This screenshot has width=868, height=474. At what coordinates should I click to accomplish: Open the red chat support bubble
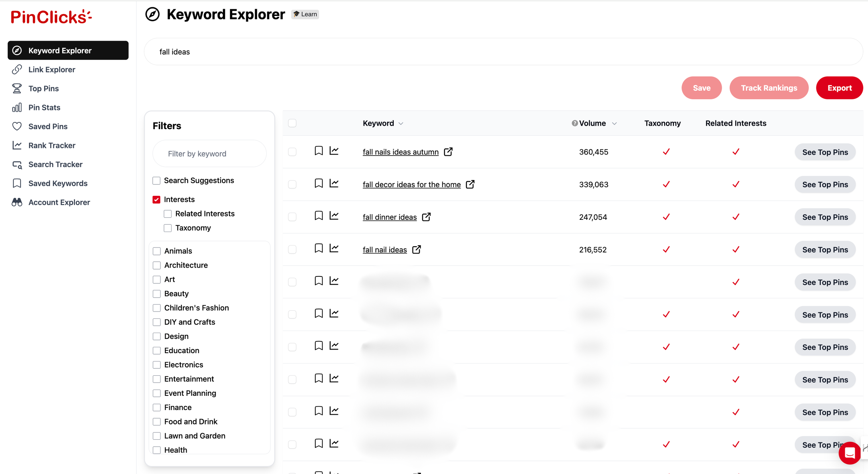click(849, 453)
